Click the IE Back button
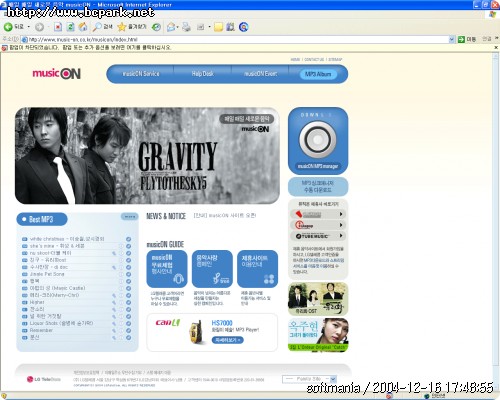The height and width of the screenshot is (400, 500). coord(14,27)
